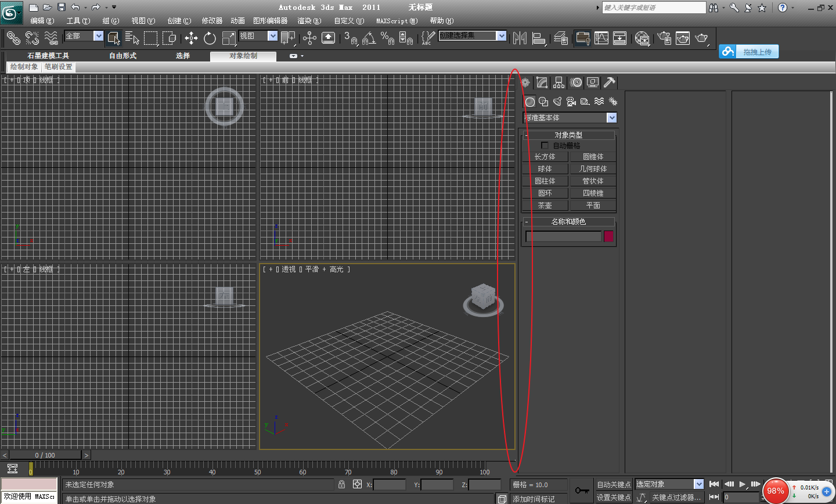Select the Select and Scale tool

pos(229,38)
